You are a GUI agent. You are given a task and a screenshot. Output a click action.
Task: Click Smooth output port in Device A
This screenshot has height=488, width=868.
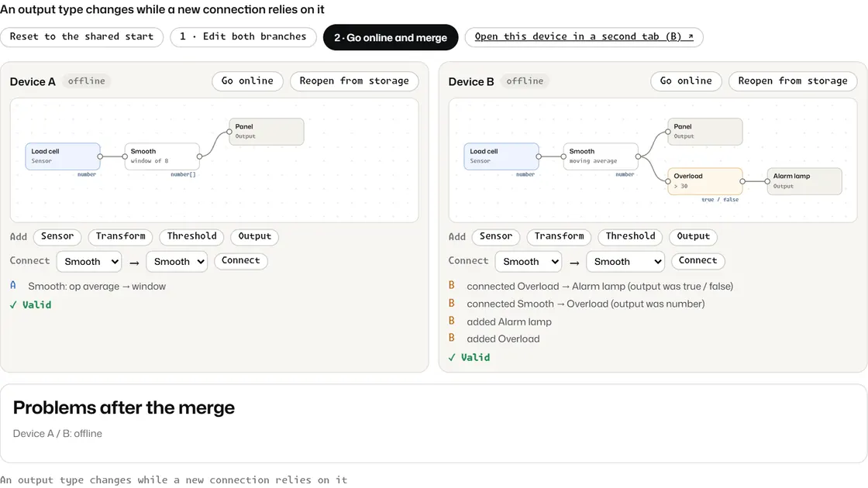point(199,156)
